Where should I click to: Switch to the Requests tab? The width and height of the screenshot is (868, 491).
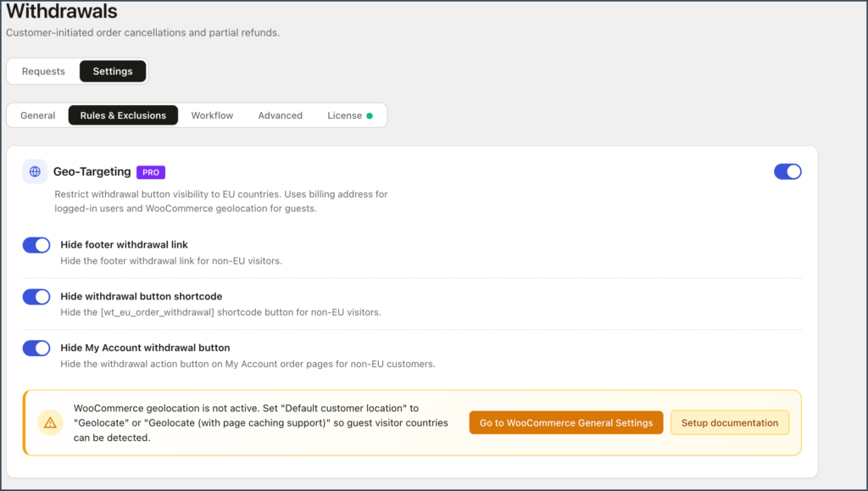click(43, 71)
